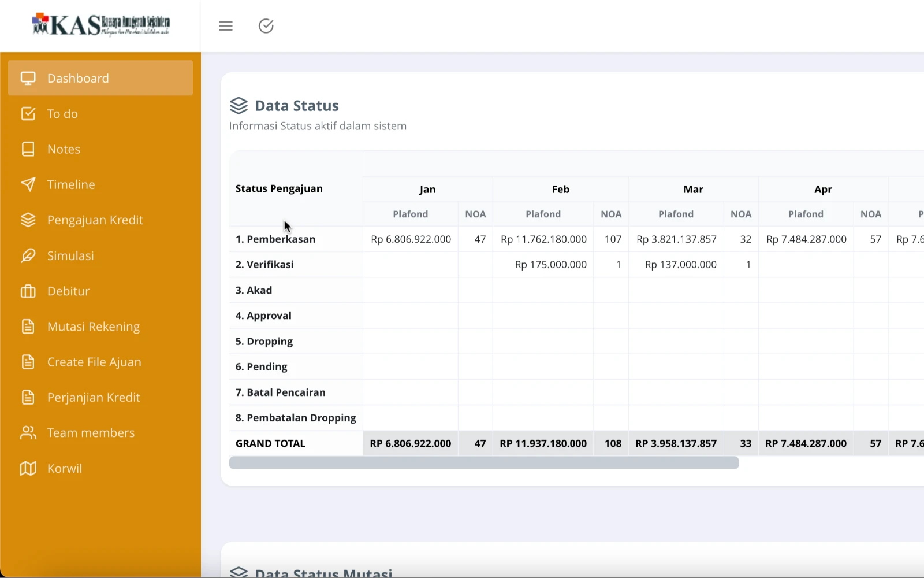924x578 pixels.
Task: Click the NOA subheader under Feb
Action: click(x=611, y=214)
